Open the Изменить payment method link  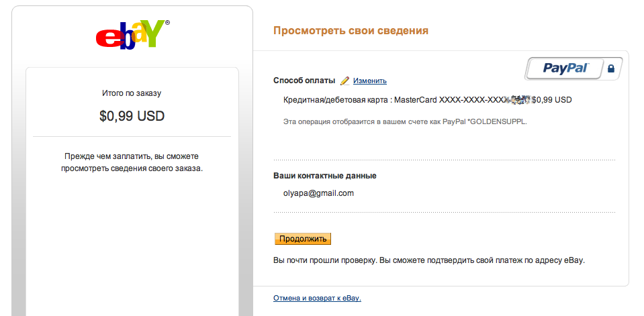coord(370,81)
